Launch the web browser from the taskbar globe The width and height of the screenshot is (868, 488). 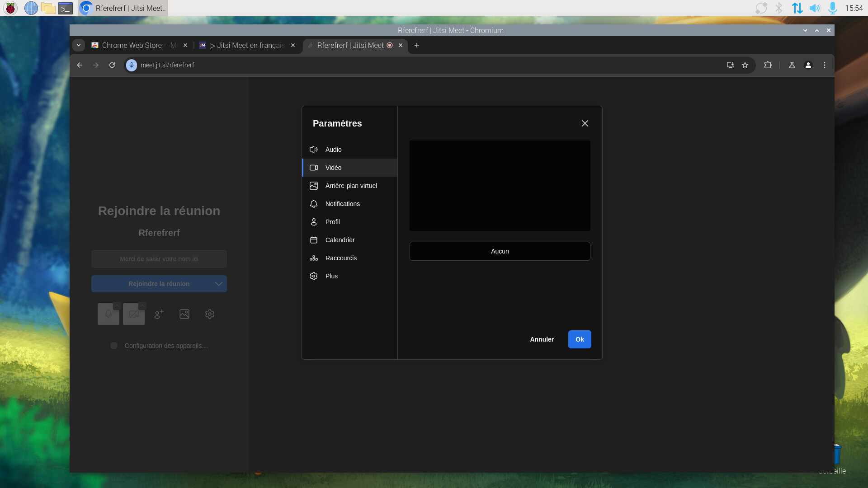(x=31, y=8)
